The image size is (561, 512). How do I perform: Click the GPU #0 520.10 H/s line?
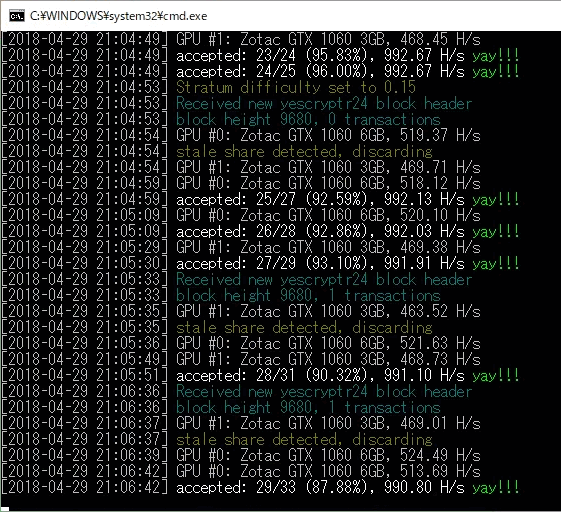(x=240, y=215)
